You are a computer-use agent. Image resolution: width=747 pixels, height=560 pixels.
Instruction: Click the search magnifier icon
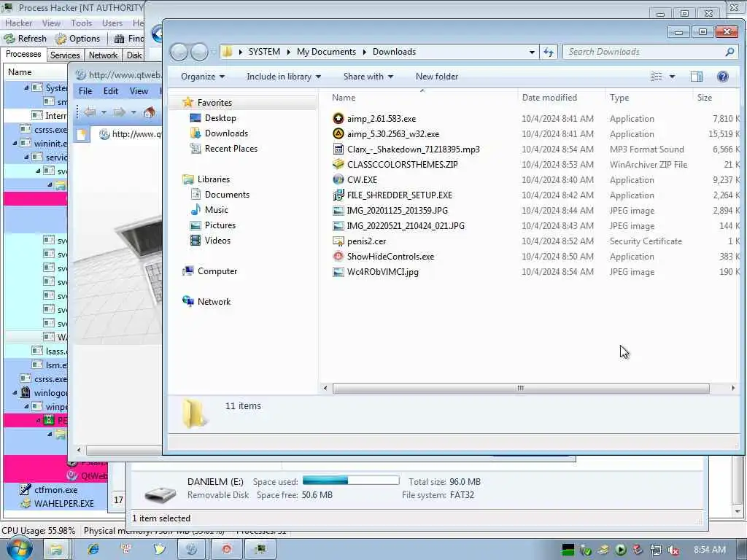click(x=729, y=52)
